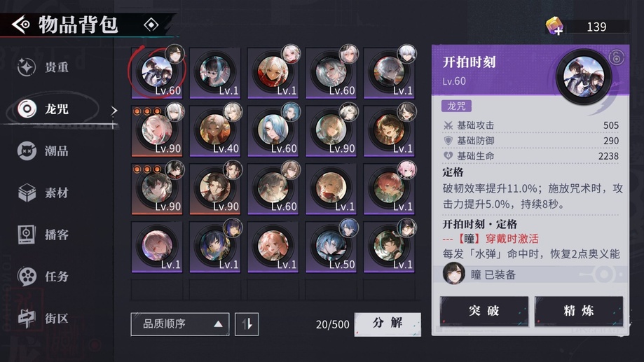Click the back arrow beside 物品背包
Viewport: 644px width, 362px height.
tap(20, 25)
